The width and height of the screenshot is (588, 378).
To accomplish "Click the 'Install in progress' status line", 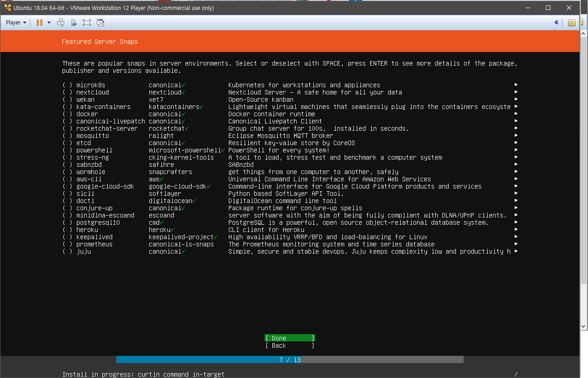I will coord(143,374).
